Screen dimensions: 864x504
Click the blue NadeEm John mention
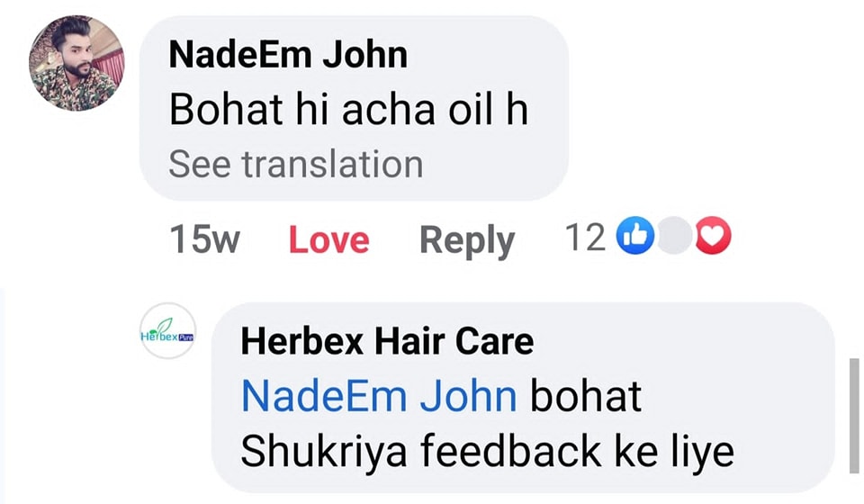coord(379,396)
